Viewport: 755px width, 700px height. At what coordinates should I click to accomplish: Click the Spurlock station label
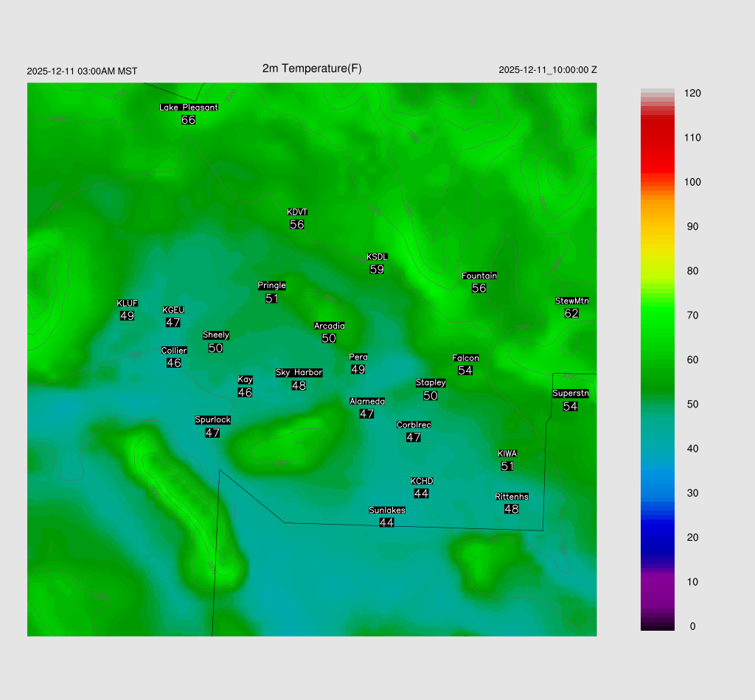[213, 420]
